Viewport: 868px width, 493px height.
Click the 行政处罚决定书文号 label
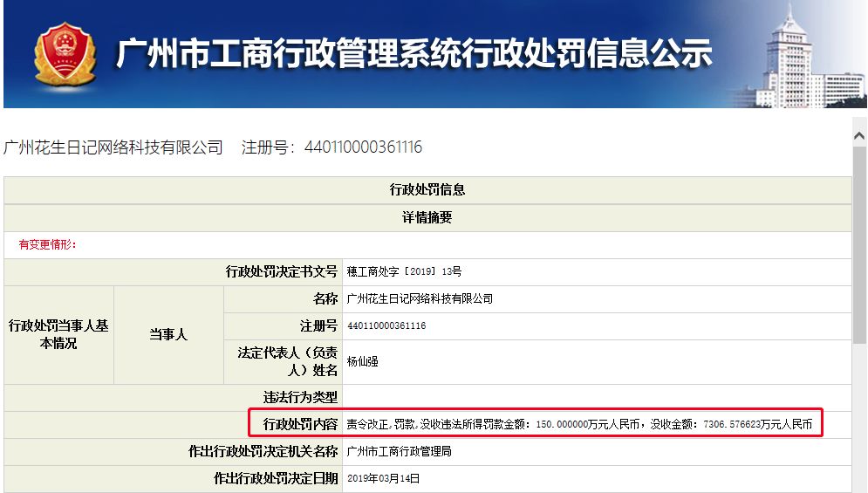point(281,271)
